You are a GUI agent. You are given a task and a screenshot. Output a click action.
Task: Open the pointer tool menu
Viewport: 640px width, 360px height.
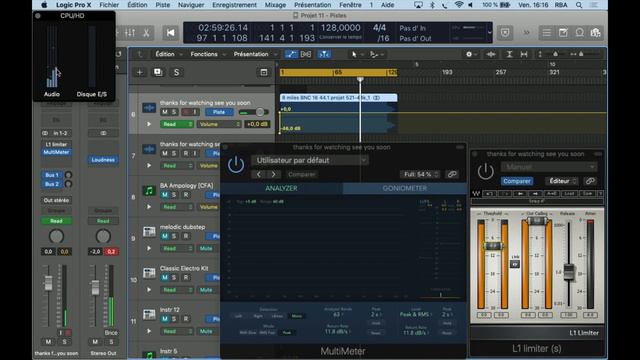tap(356, 54)
